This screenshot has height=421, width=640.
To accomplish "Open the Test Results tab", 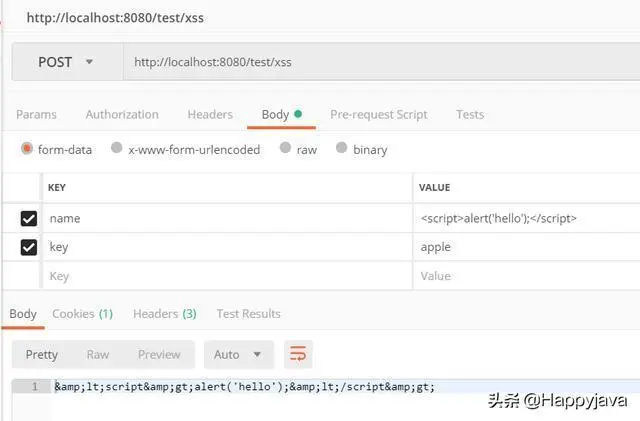I will tap(249, 314).
